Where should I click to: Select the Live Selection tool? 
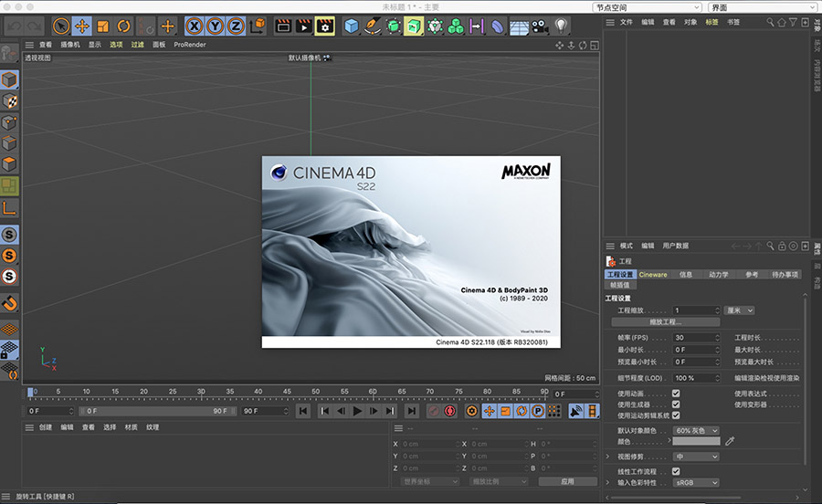(61, 26)
